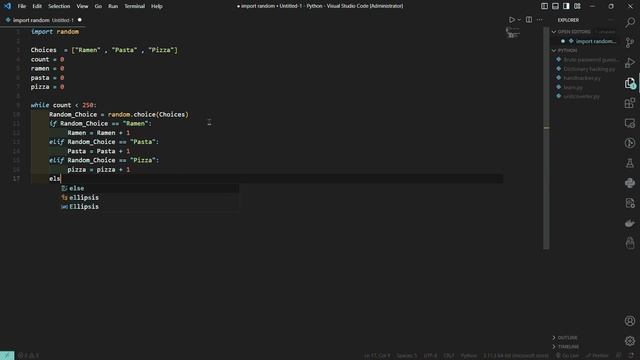The width and height of the screenshot is (640, 360).
Task: Click the 'while count < 250:' line
Action: click(x=64, y=105)
